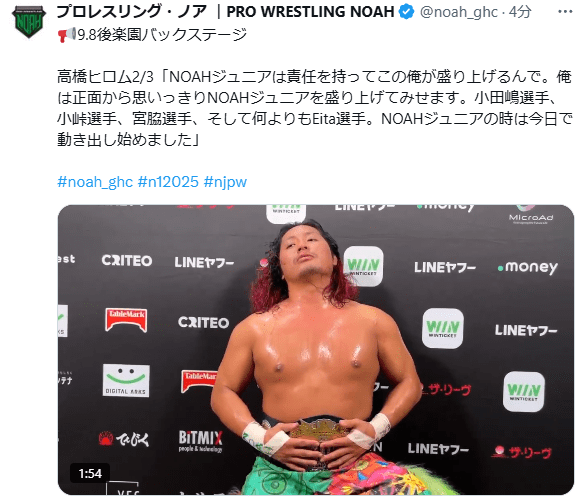Follow the #njpw hashtag
This screenshot has width=586, height=503.
coord(225,182)
